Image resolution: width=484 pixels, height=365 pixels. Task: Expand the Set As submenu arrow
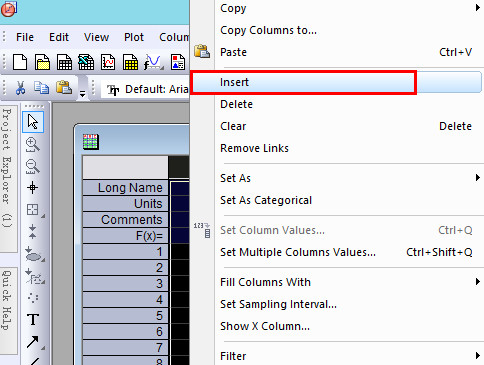(478, 178)
